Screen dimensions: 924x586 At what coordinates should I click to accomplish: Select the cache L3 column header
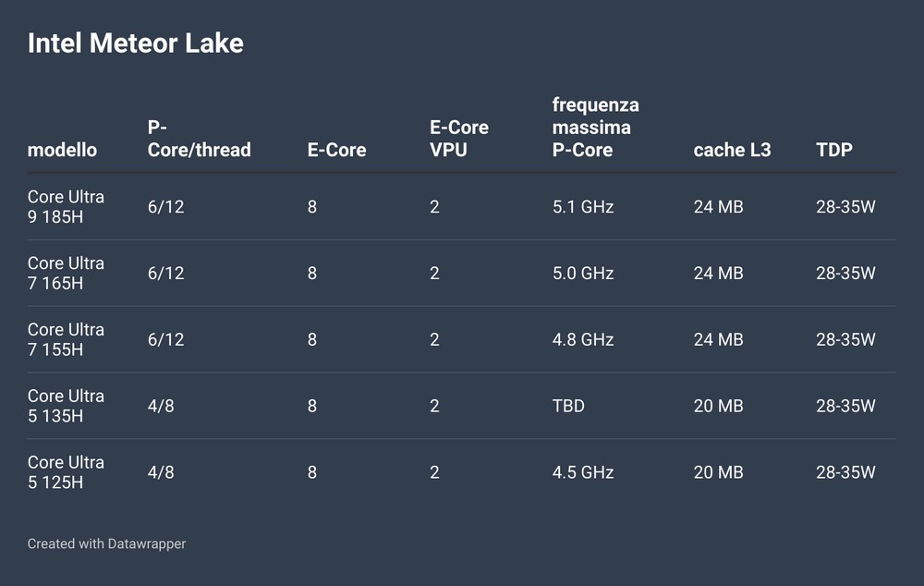coord(732,150)
